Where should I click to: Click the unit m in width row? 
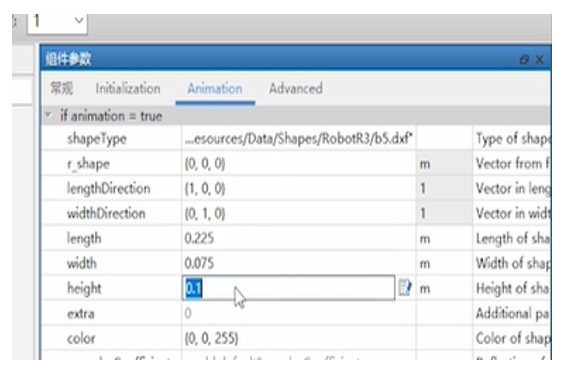click(425, 264)
